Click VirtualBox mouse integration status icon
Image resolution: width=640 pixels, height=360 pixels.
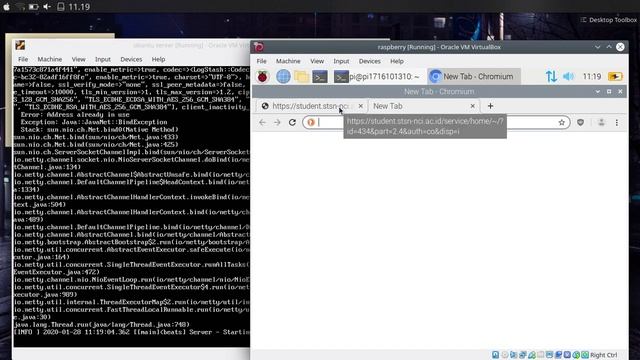pos(576,355)
